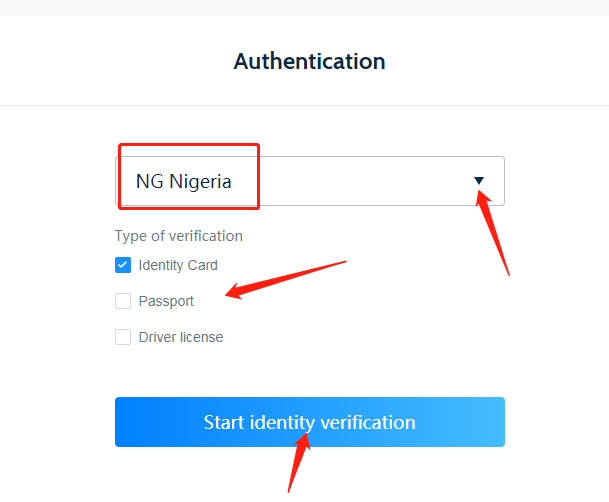Click the red arrow pointing at dropdown triangle
The width and height of the screenshot is (609, 502).
click(495, 235)
